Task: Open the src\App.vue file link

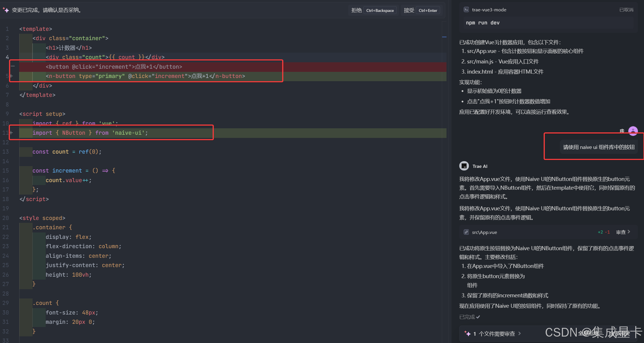Action: (484, 232)
